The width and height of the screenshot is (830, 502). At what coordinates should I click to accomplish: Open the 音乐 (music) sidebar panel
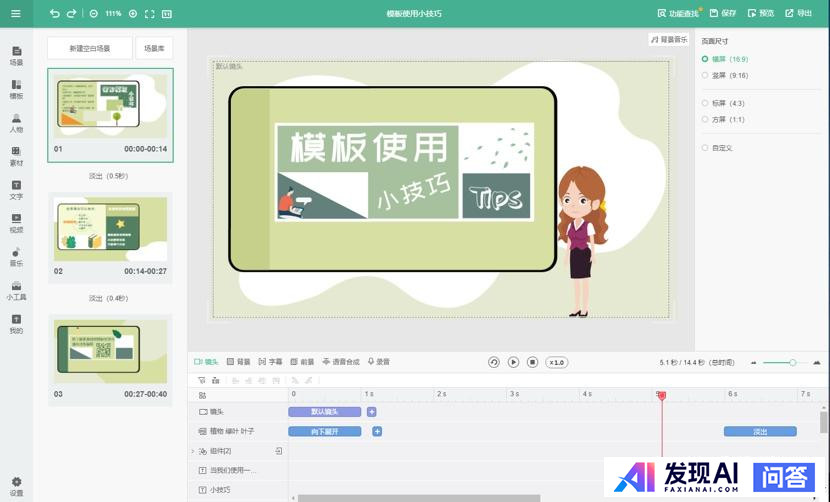click(16, 256)
